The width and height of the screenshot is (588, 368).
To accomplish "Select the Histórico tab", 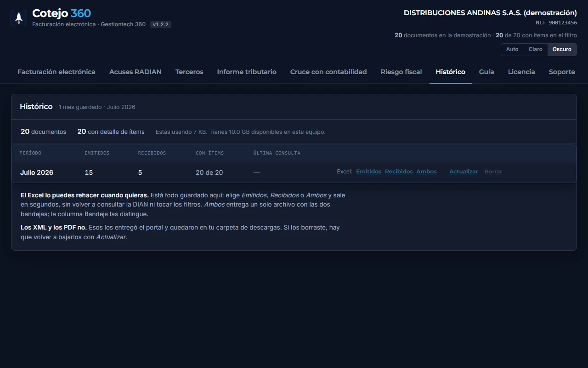I will tap(451, 72).
